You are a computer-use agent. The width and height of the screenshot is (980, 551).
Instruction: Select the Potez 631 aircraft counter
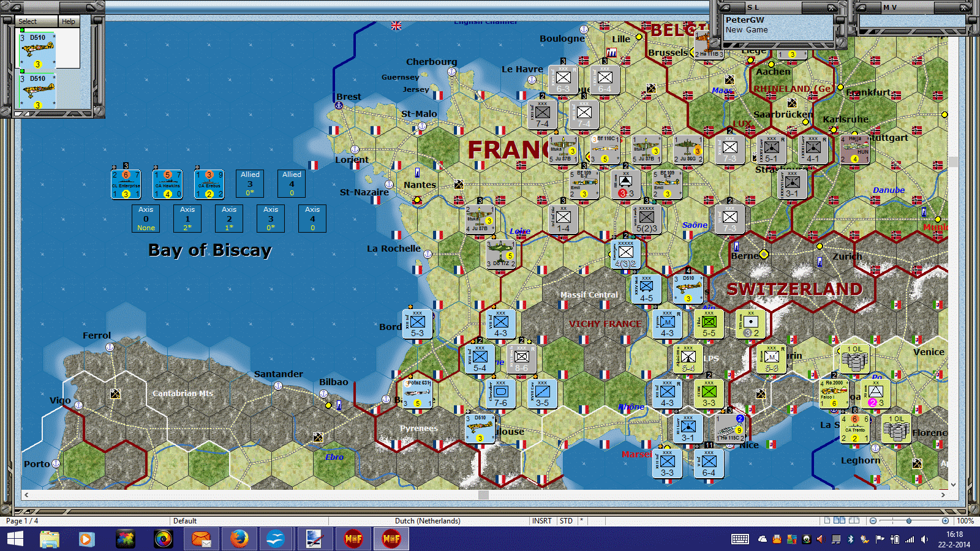coord(417,394)
